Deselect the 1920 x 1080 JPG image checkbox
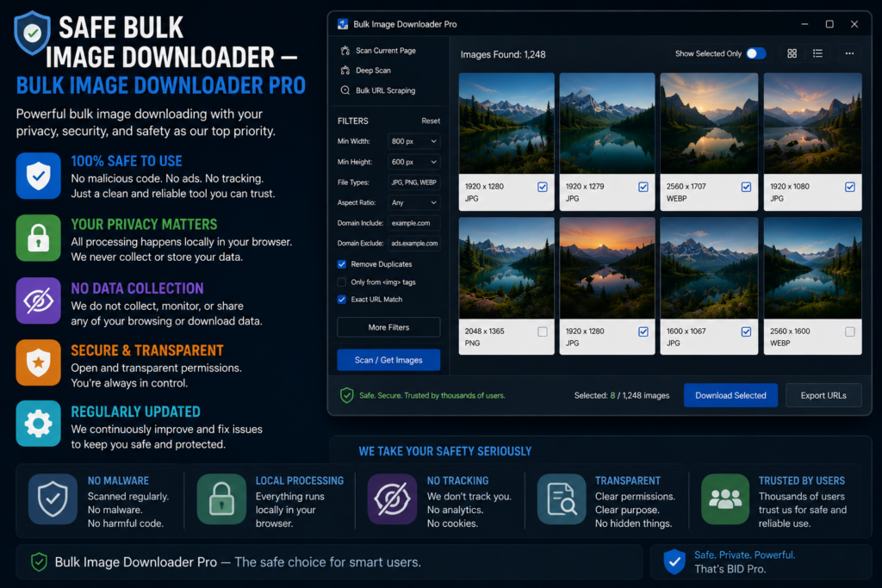882x588 pixels. point(850,187)
